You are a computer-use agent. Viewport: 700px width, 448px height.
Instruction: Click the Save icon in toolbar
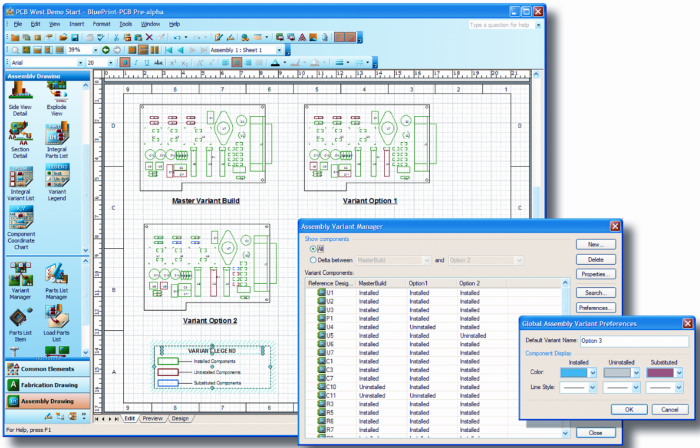pos(75,37)
